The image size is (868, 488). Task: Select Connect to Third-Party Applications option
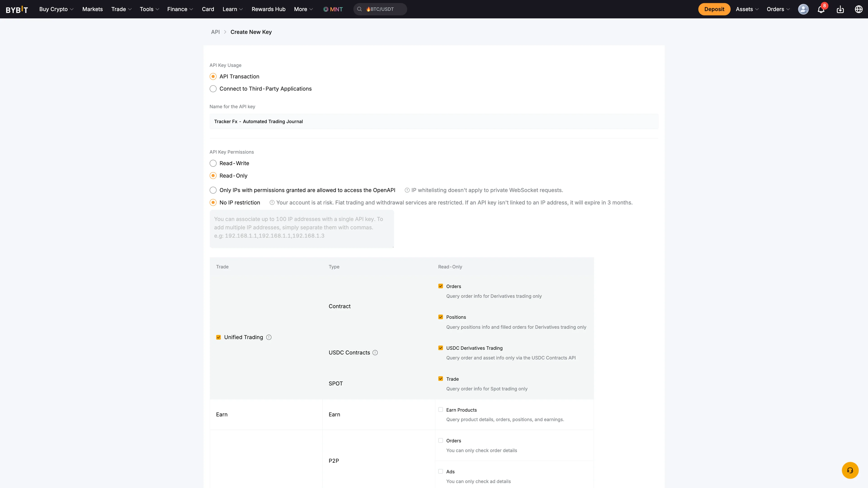pyautogui.click(x=213, y=89)
